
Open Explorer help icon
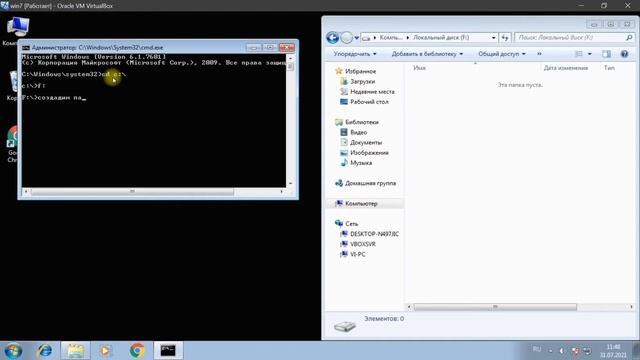pyautogui.click(x=624, y=54)
